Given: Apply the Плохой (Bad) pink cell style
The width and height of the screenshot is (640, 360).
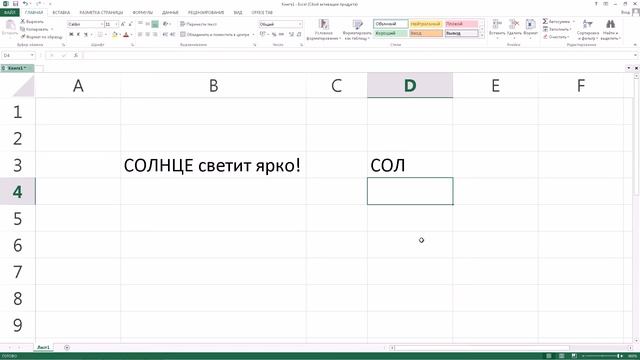Looking at the screenshot, I should click(x=461, y=24).
